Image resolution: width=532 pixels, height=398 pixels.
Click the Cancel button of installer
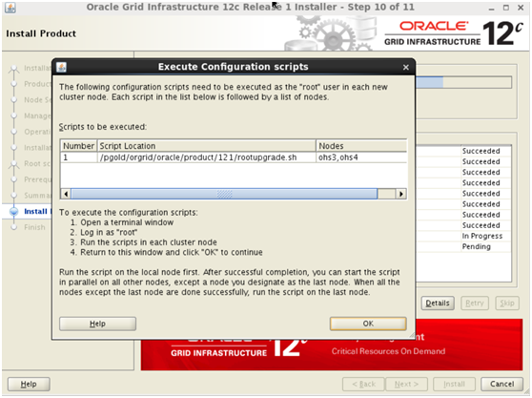point(501,384)
